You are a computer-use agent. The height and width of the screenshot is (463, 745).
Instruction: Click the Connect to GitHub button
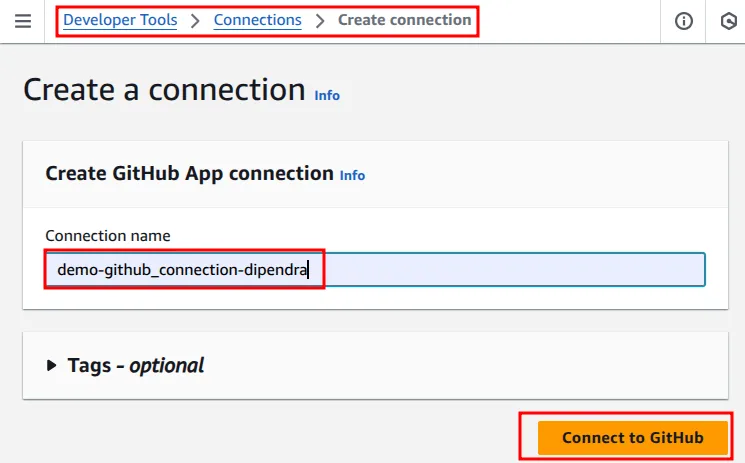click(633, 437)
